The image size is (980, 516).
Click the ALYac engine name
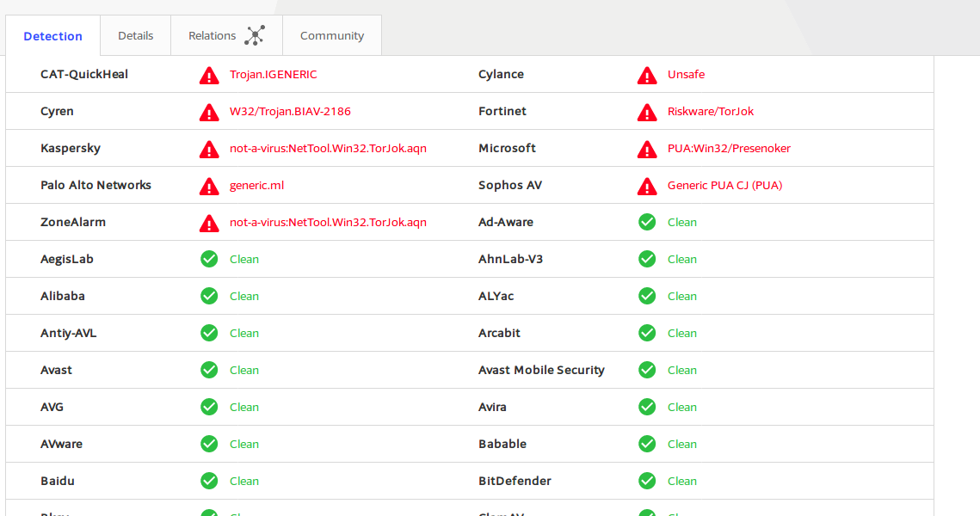pyautogui.click(x=496, y=296)
